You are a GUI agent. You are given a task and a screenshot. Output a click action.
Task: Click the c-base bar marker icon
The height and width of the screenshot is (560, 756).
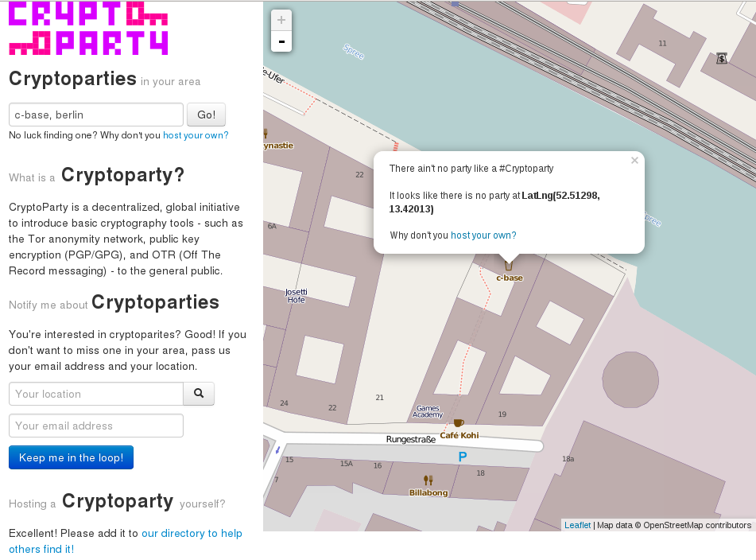point(509,266)
